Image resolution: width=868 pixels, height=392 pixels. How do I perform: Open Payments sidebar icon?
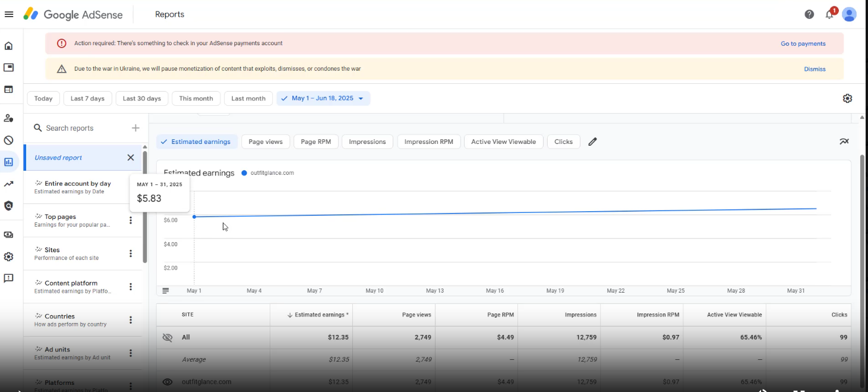(9, 234)
